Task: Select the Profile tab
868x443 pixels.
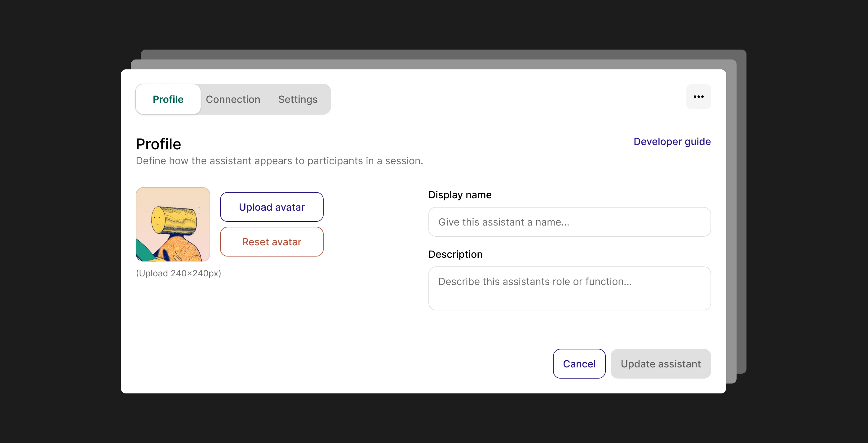Action: click(x=168, y=99)
